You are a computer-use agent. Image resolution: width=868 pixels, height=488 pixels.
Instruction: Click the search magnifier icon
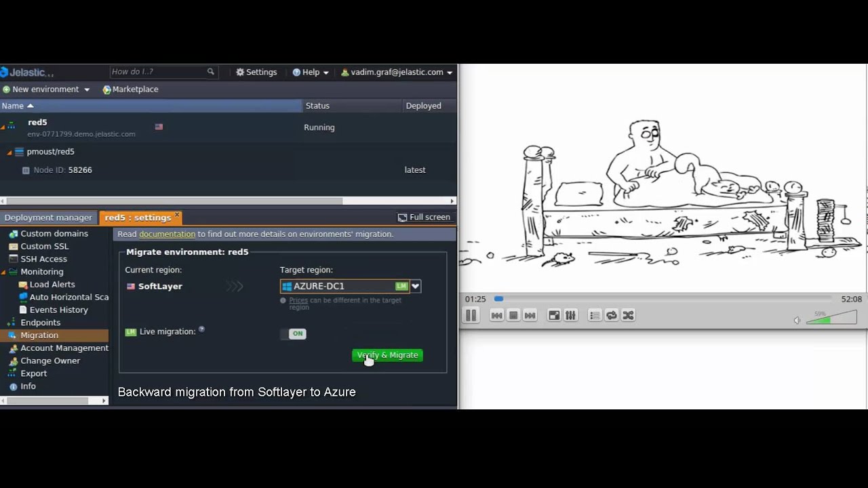click(x=210, y=72)
